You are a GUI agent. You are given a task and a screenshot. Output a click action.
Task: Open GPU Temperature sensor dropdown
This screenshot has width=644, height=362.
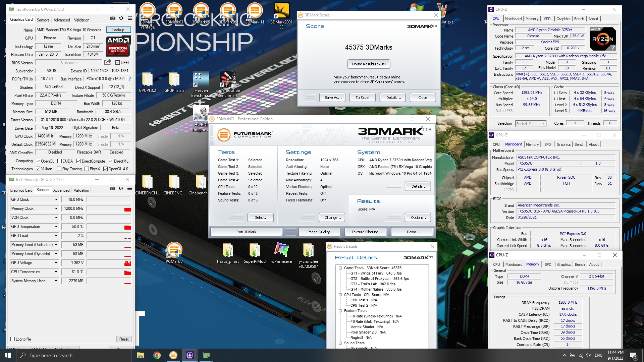pos(56,227)
